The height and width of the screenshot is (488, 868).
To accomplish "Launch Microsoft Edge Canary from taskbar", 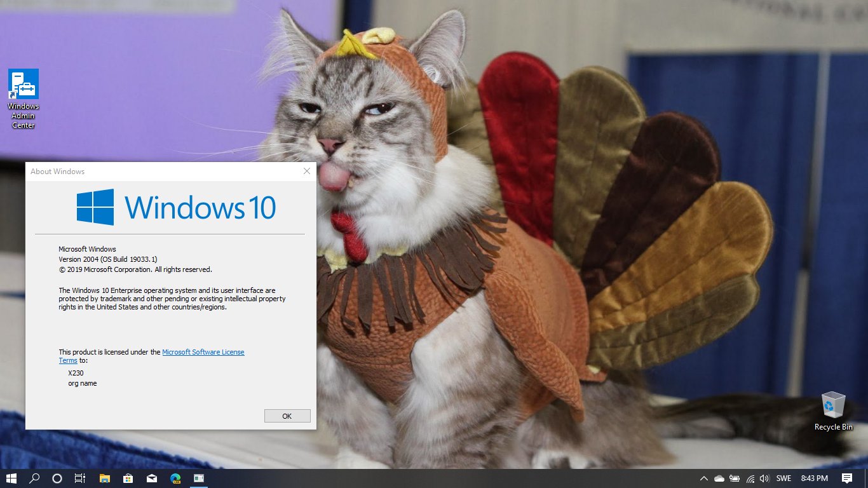I will coord(175,478).
